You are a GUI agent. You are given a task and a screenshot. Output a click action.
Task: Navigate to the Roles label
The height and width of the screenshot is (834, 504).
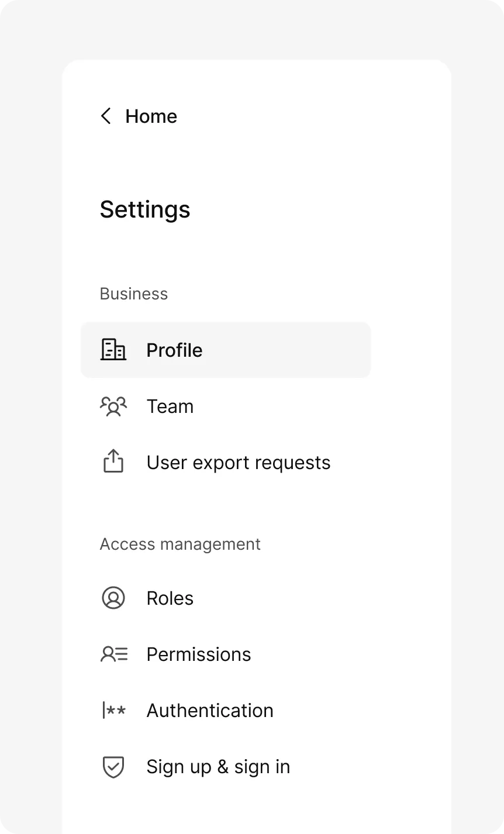[170, 598]
